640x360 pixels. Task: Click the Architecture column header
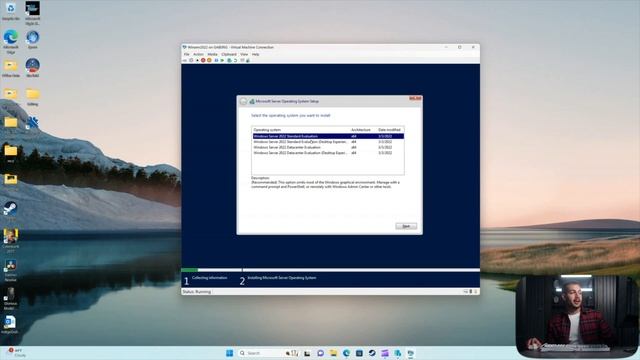(363, 130)
